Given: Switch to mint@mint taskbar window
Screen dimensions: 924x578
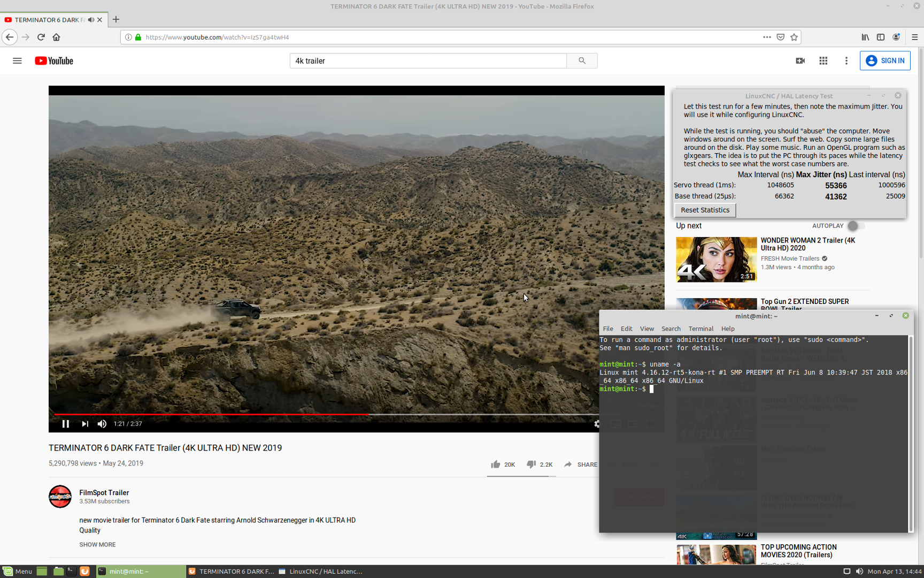Looking at the screenshot, I should [x=140, y=572].
